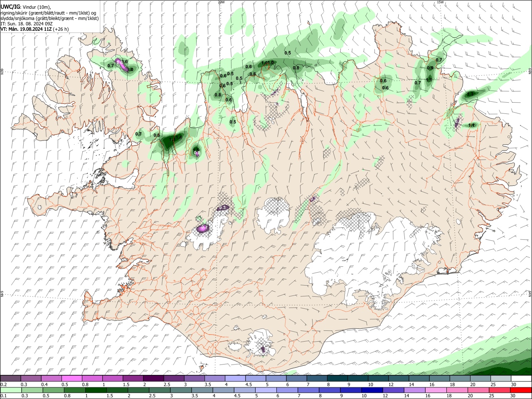Click the UWC/IG title text
The width and height of the screenshot is (532, 399).
[x=10, y=7]
